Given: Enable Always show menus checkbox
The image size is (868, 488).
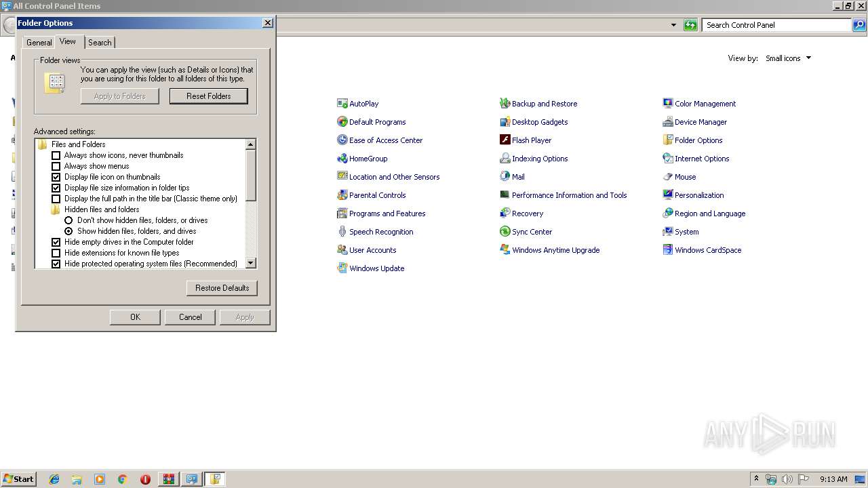Looking at the screenshot, I should coord(56,166).
